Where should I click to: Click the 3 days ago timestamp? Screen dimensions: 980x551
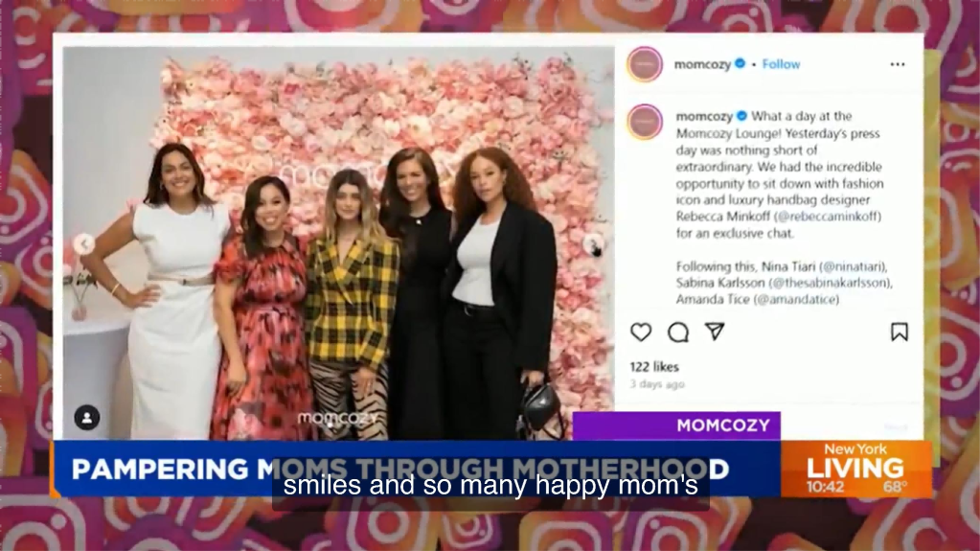[657, 384]
